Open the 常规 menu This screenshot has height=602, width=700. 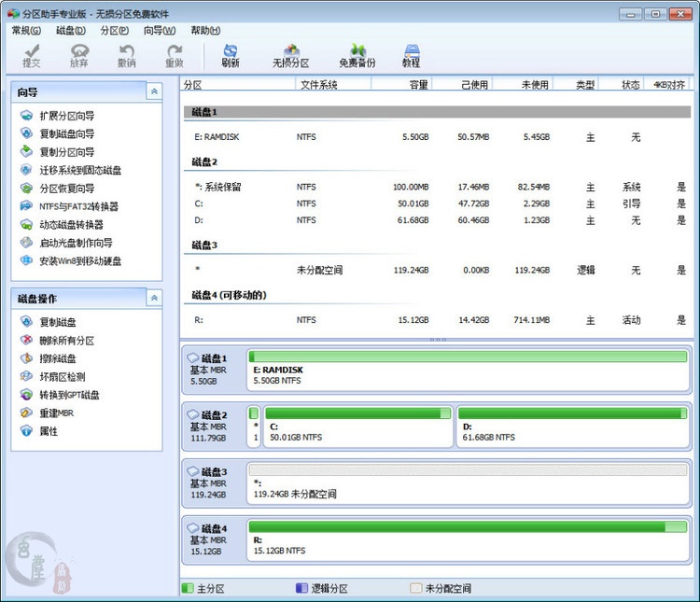25,31
